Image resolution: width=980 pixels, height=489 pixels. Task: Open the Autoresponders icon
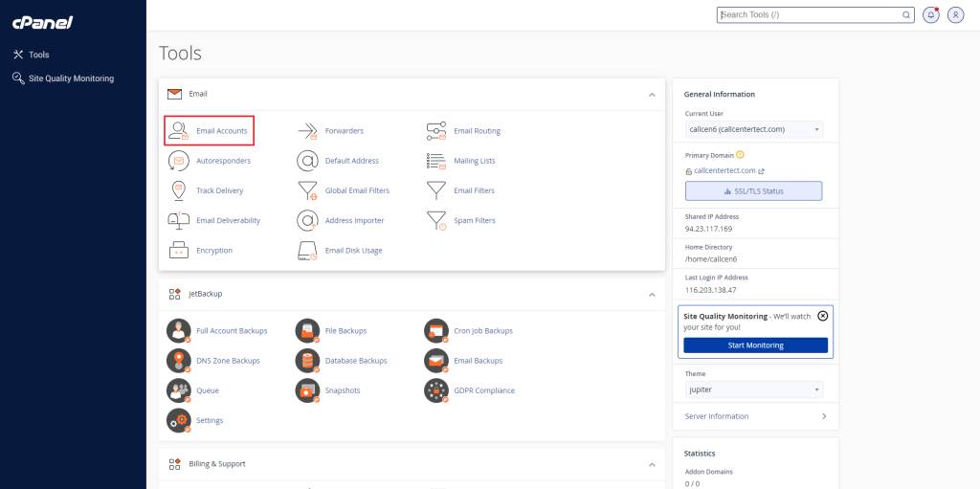pos(179,161)
